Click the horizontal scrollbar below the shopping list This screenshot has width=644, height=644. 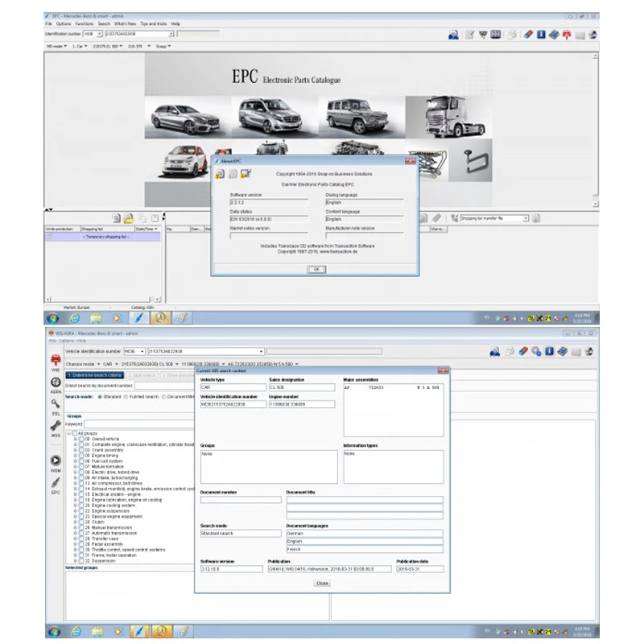(x=102, y=299)
